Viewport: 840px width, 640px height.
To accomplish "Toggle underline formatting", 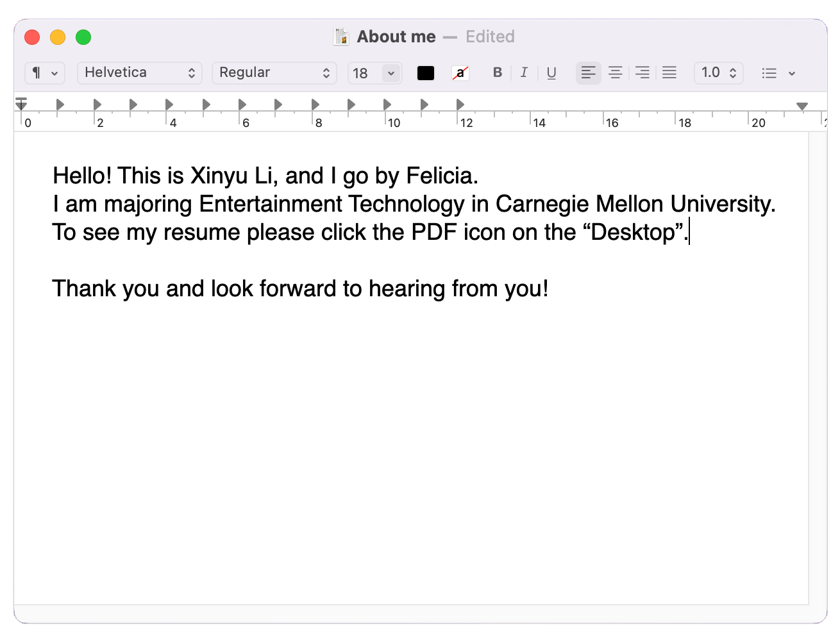I will coord(551,72).
